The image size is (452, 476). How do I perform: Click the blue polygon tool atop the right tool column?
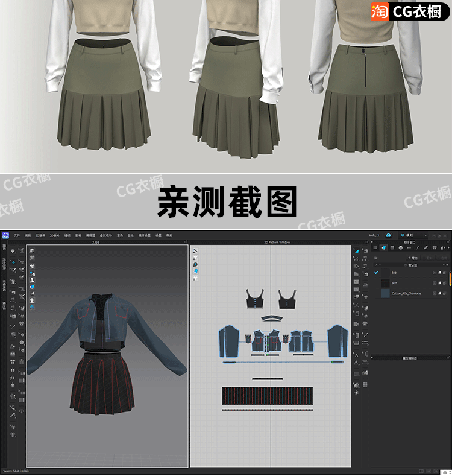click(357, 251)
